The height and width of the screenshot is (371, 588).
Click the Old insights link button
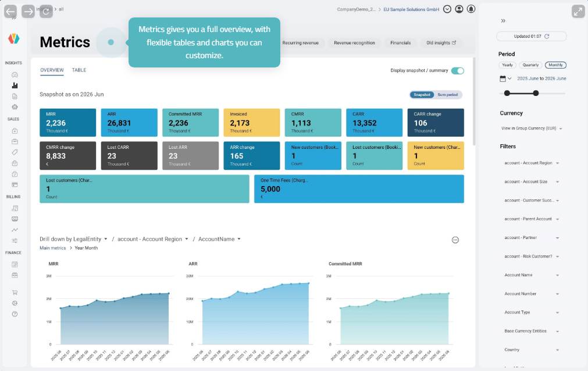tap(441, 43)
